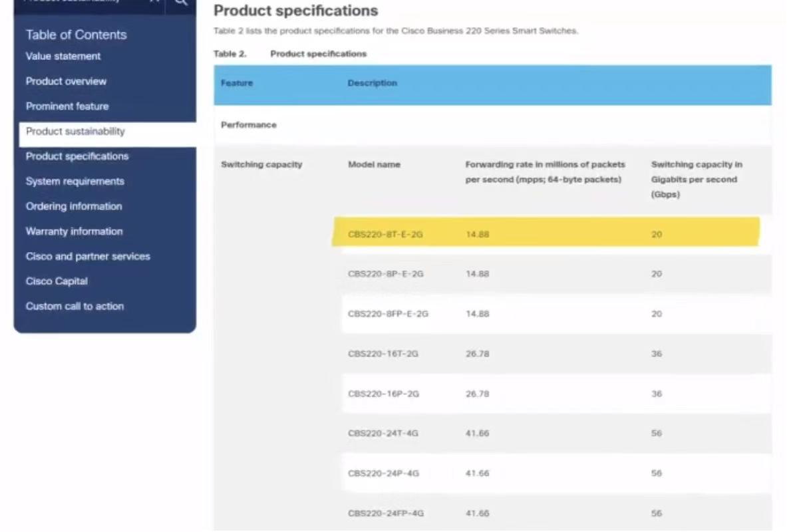Open the Cisco Capital section
787x532 pixels.
click(x=57, y=281)
